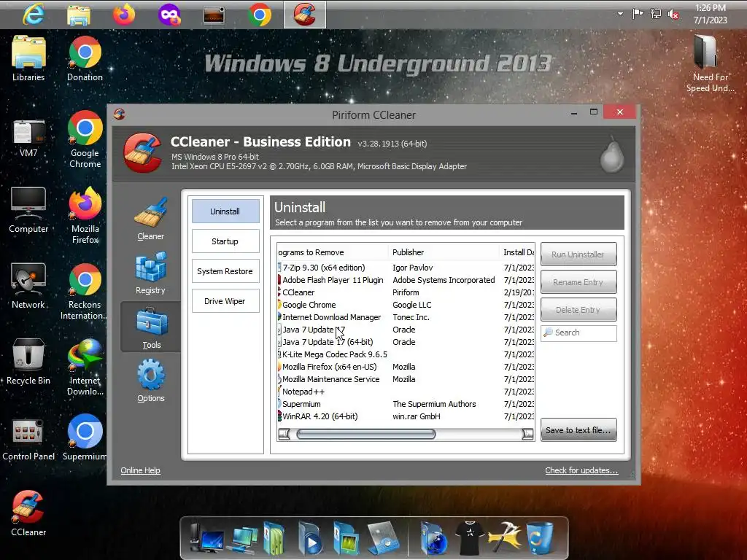Switch to the Uninstall tool tab
The height and width of the screenshot is (560, 747).
tap(225, 211)
